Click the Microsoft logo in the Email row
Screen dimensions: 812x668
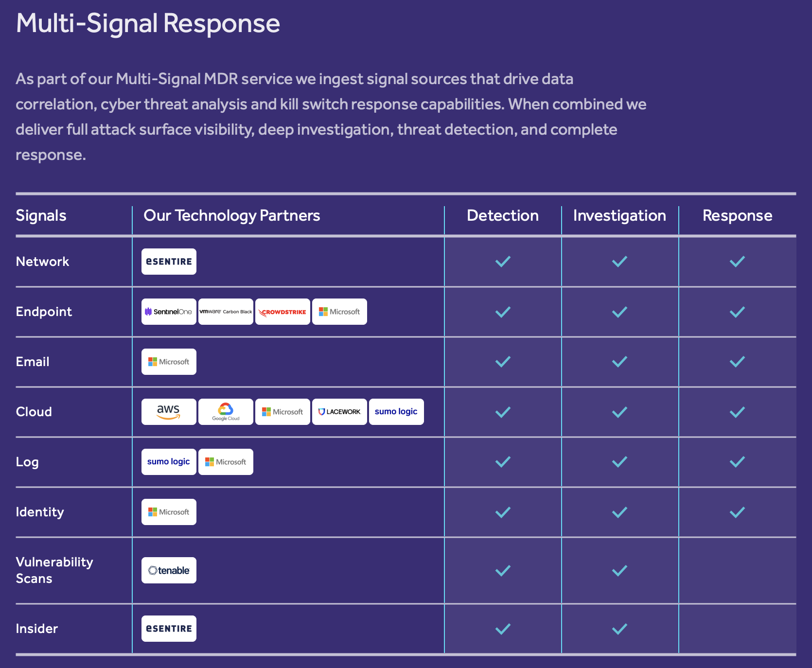(169, 362)
